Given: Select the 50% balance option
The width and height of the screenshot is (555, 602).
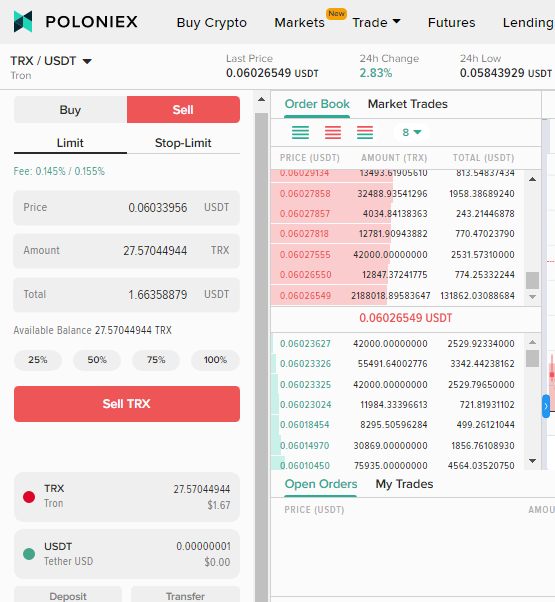Looking at the screenshot, I should (x=97, y=360).
